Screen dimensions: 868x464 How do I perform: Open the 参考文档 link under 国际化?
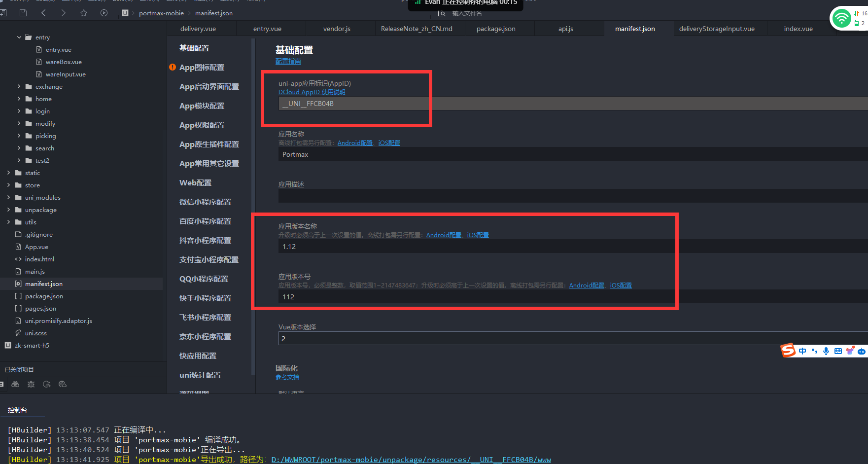tap(287, 377)
